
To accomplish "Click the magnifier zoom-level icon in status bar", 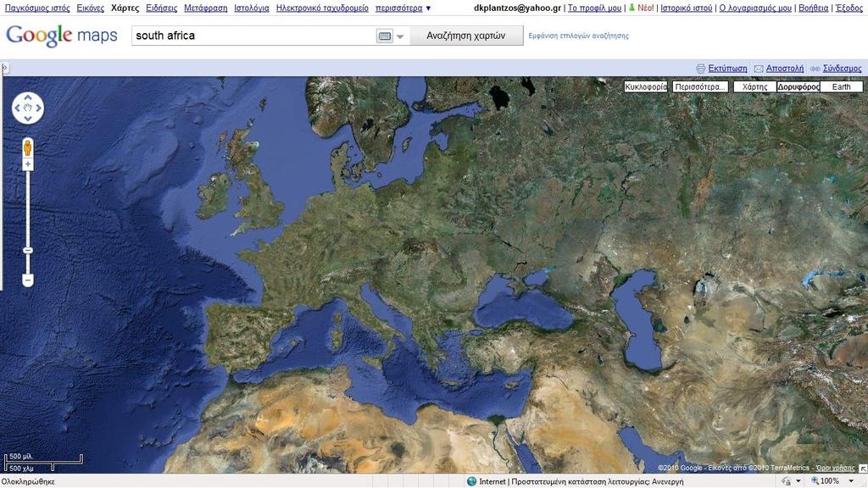I will [815, 481].
